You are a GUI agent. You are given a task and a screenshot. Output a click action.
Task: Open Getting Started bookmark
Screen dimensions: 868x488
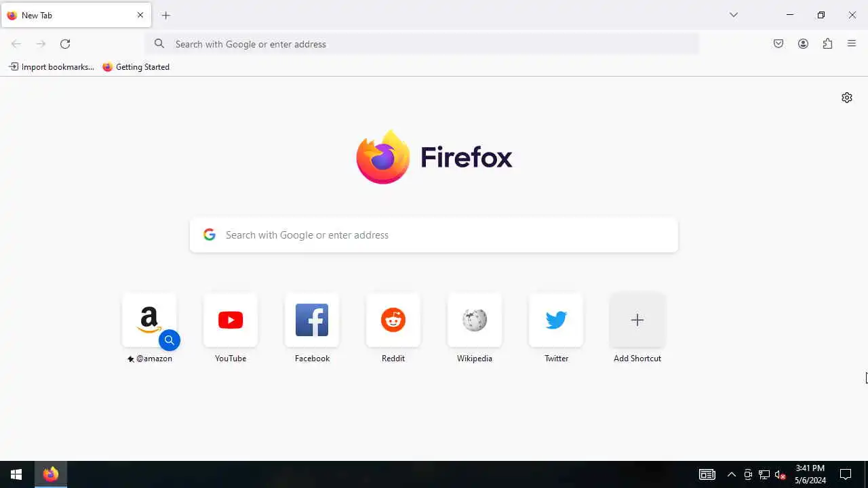[x=136, y=67]
